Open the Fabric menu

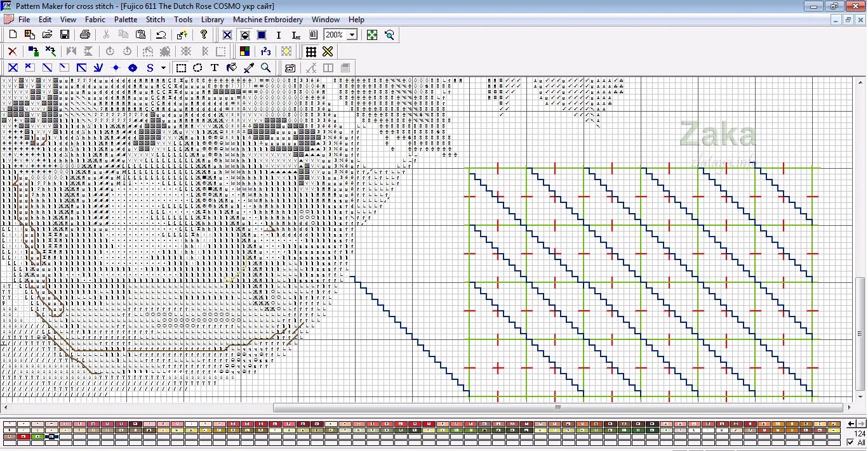pos(95,20)
